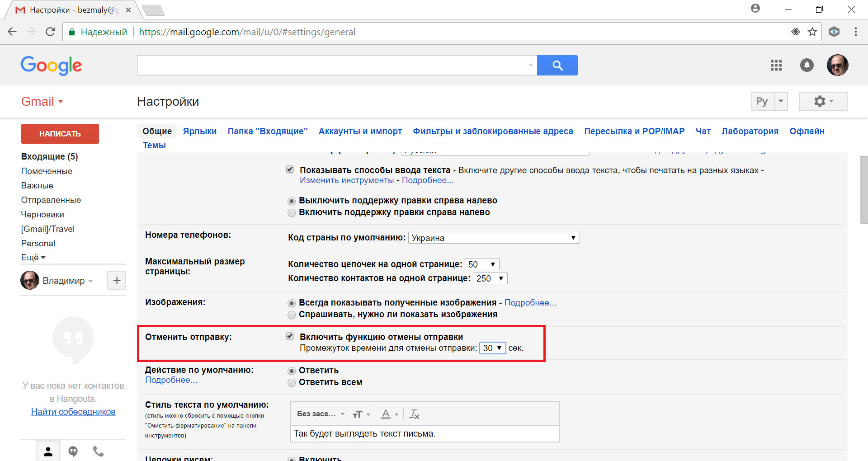Switch to the Ярлыки tab
This screenshot has height=461, width=868.
tap(200, 131)
